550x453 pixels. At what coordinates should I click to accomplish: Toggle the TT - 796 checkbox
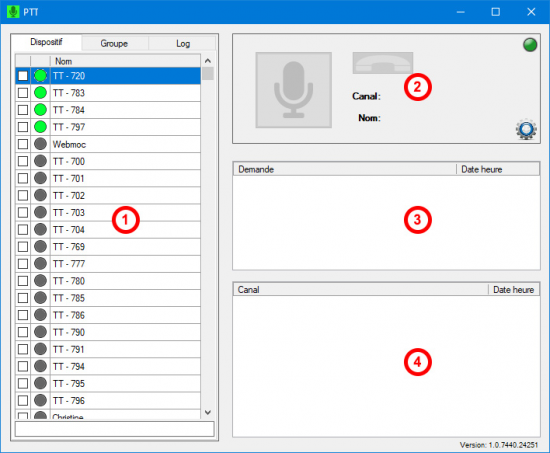[x=23, y=400]
